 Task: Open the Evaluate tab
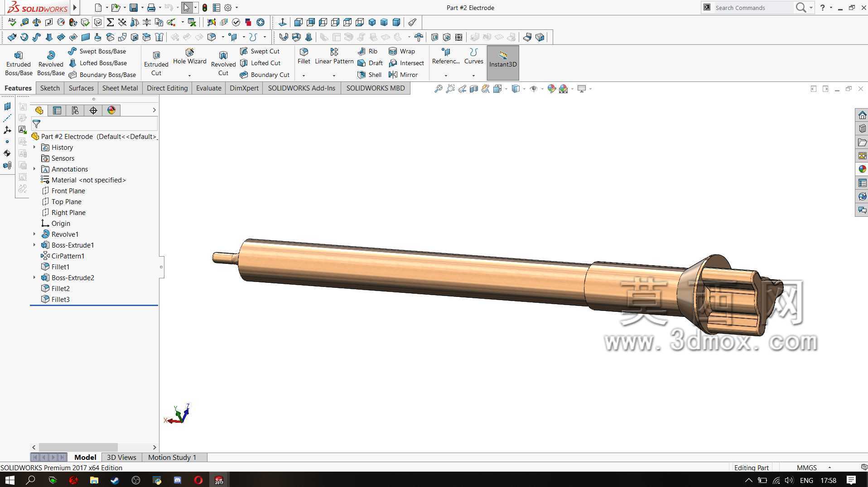pyautogui.click(x=209, y=88)
